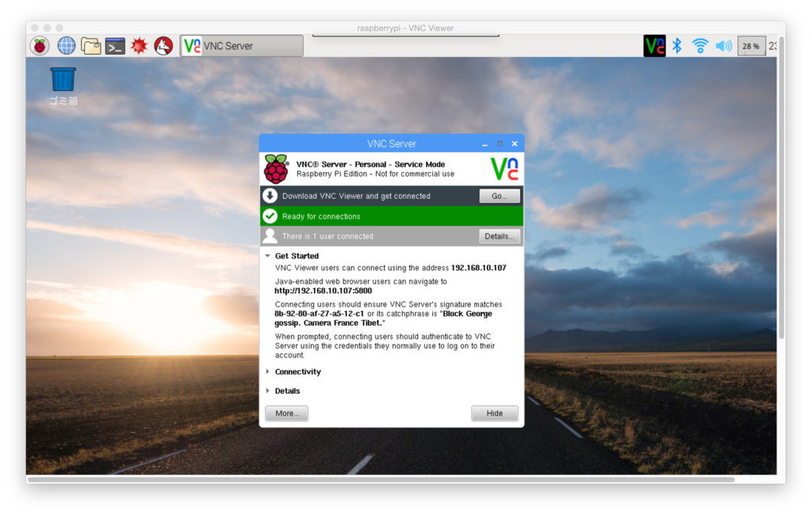This screenshot has width=812, height=515.
Task: Expand the Details section
Action: coord(268,391)
